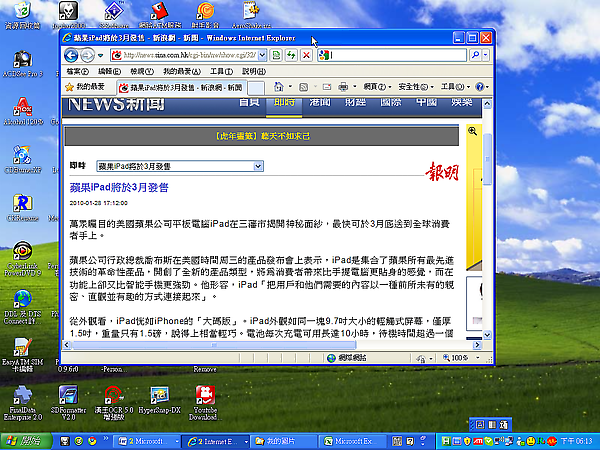600x450 pixels.
Task: Expand the Home button dropdown arrow
Action: click(x=290, y=87)
